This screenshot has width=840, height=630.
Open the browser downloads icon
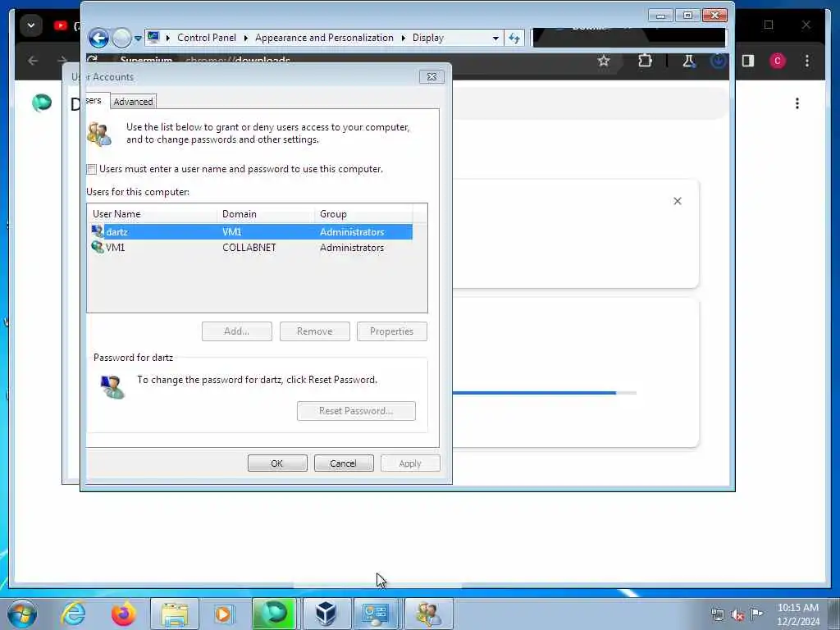(x=718, y=61)
